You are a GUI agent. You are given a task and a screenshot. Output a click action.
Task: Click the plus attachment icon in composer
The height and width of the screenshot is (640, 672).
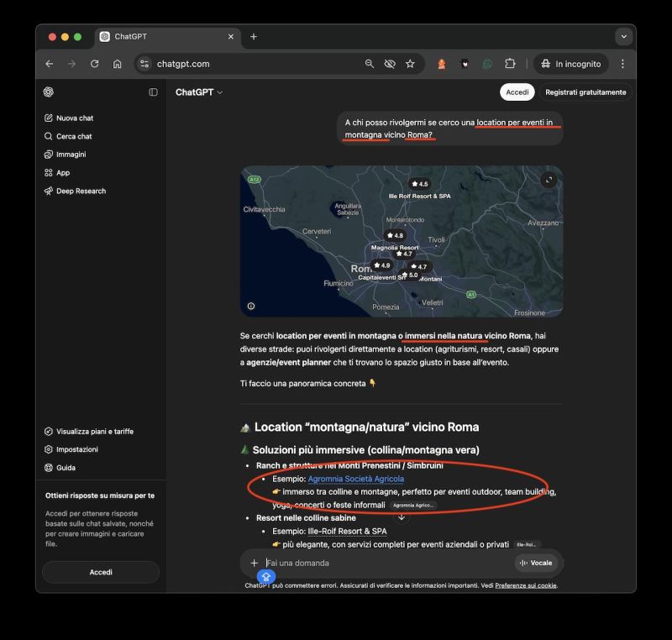coord(254,563)
